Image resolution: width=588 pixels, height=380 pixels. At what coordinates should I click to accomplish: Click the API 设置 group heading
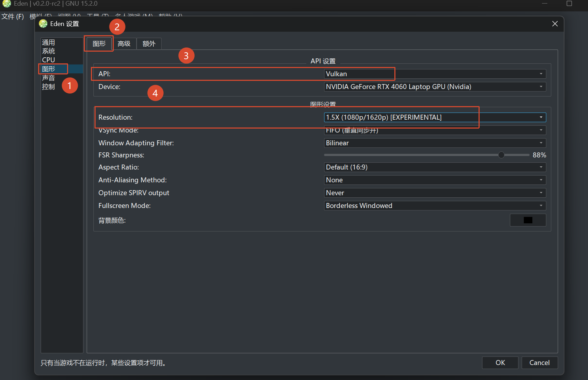pos(323,61)
